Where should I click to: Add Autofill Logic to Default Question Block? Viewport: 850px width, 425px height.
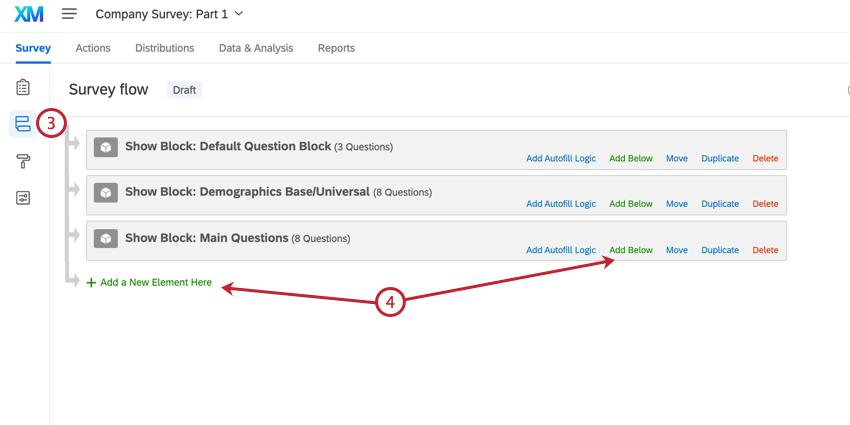pos(561,159)
